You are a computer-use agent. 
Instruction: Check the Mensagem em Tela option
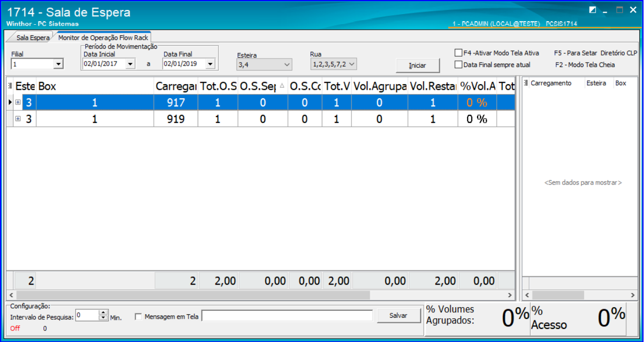tap(139, 317)
